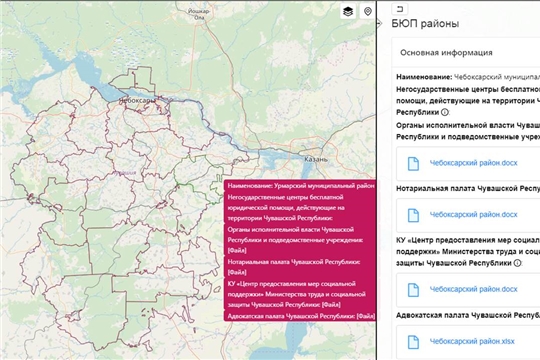
Task: Click info icon after Республики in Негосударственные центры
Action: (x=445, y=112)
